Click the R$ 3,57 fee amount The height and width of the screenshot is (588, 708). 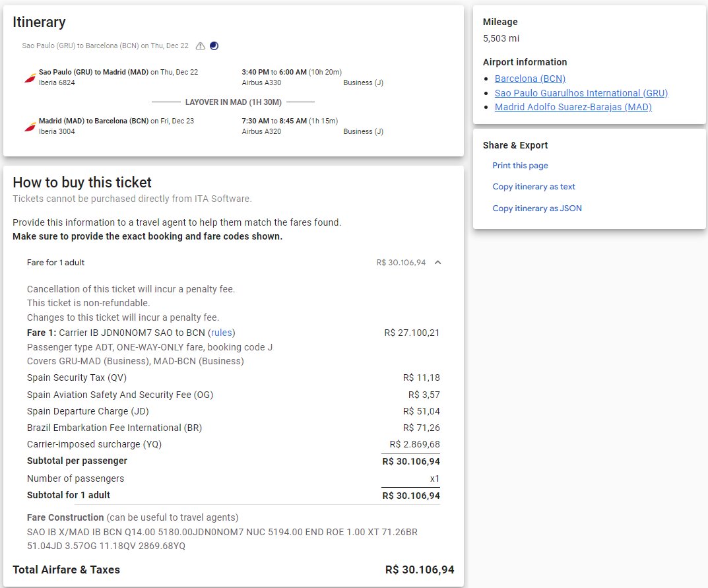(424, 395)
